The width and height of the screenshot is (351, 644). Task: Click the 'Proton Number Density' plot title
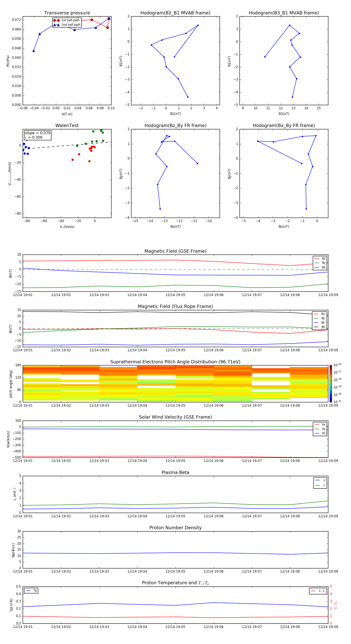click(175, 528)
